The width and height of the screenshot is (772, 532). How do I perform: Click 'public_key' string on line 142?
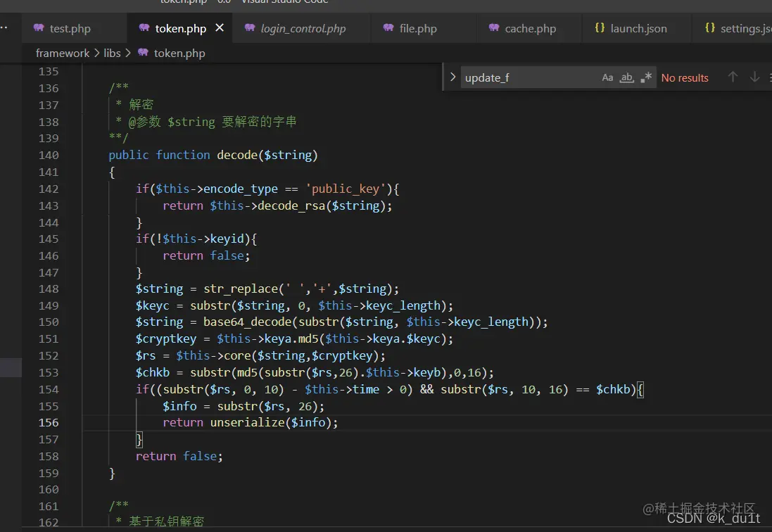[x=345, y=189]
